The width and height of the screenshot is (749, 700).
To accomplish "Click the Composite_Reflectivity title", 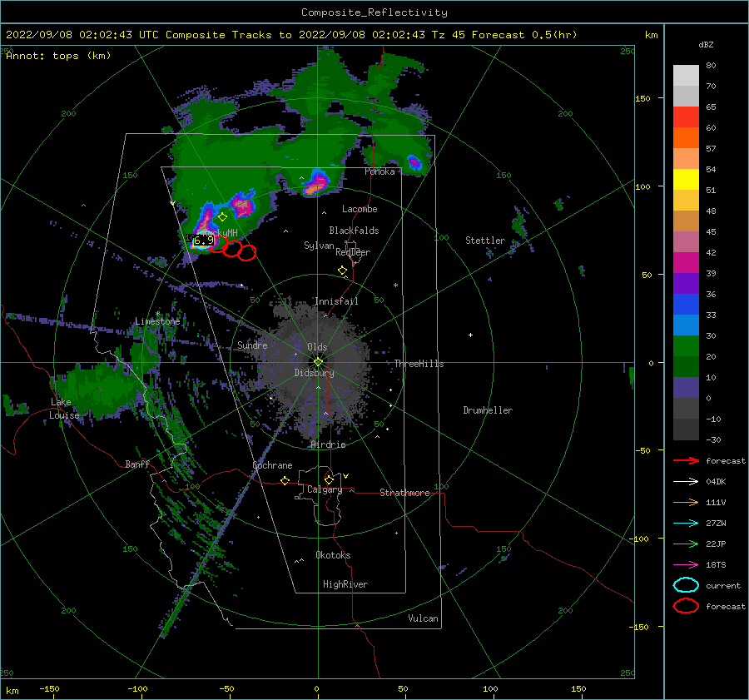I will pyautogui.click(x=374, y=12).
